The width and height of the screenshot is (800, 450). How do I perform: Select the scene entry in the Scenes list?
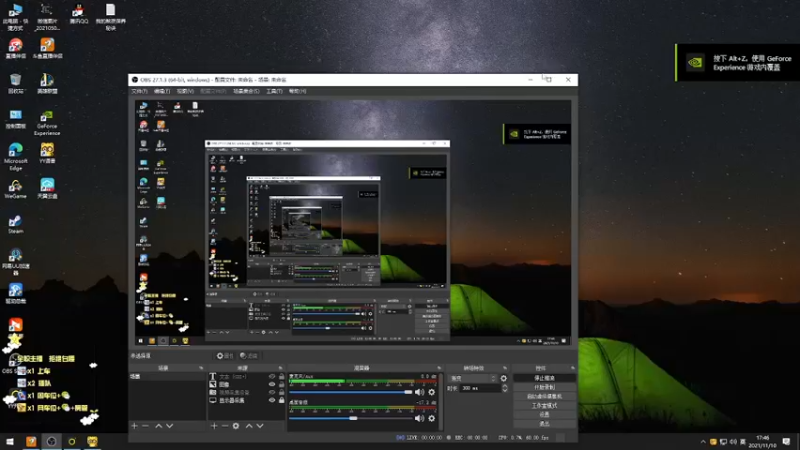(167, 377)
